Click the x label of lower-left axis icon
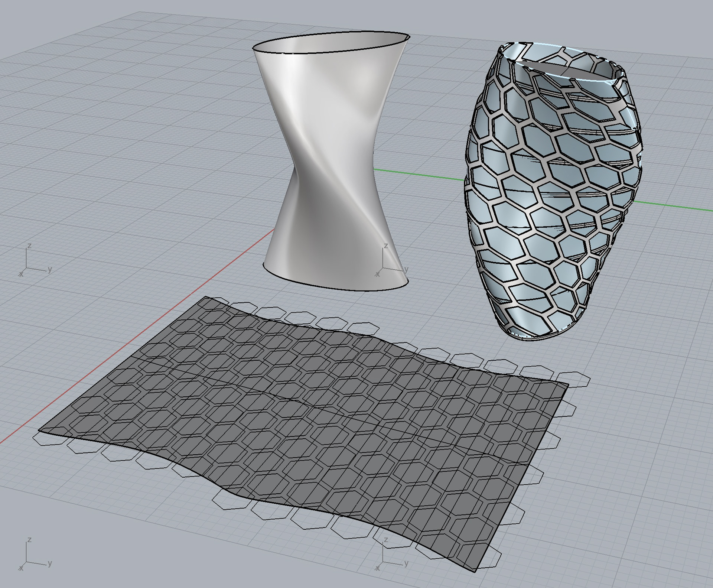713x588 pixels. point(21,568)
